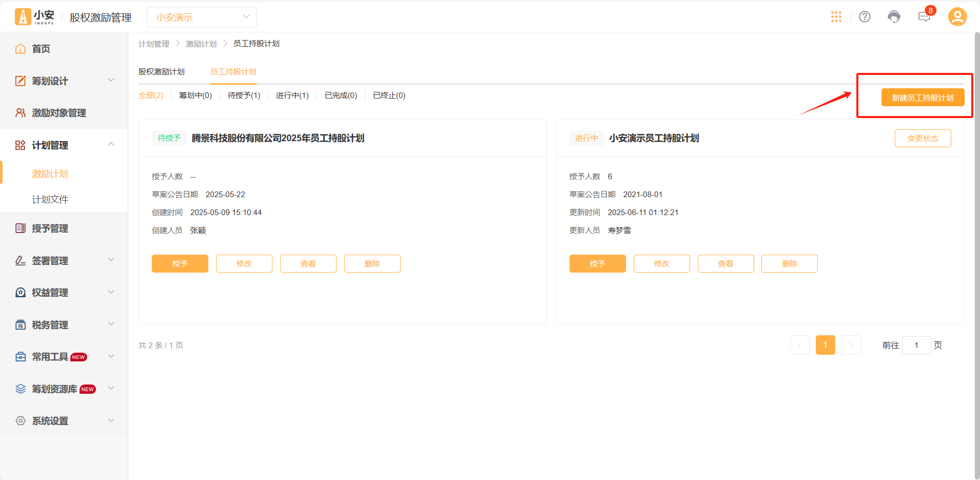Image resolution: width=980 pixels, height=480 pixels.
Task: Expand the 常用工具 menu chevron
Action: point(111,356)
